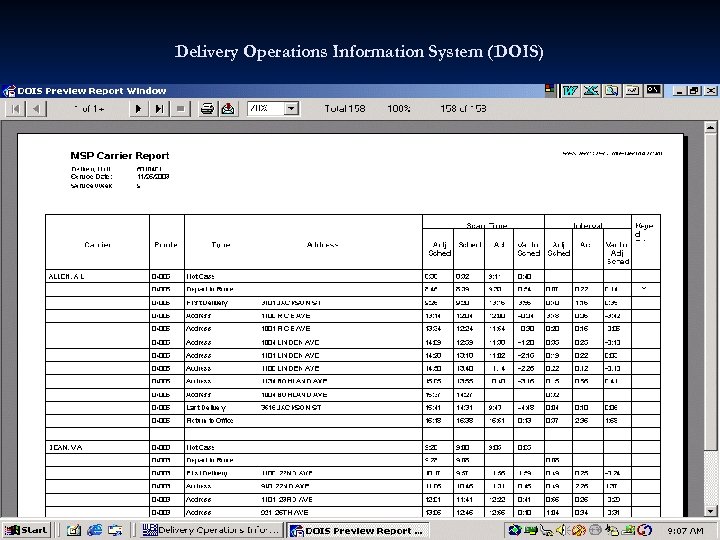The image size is (720, 540).
Task: Open Word shortcut in Office toolbar
Action: (x=570, y=90)
